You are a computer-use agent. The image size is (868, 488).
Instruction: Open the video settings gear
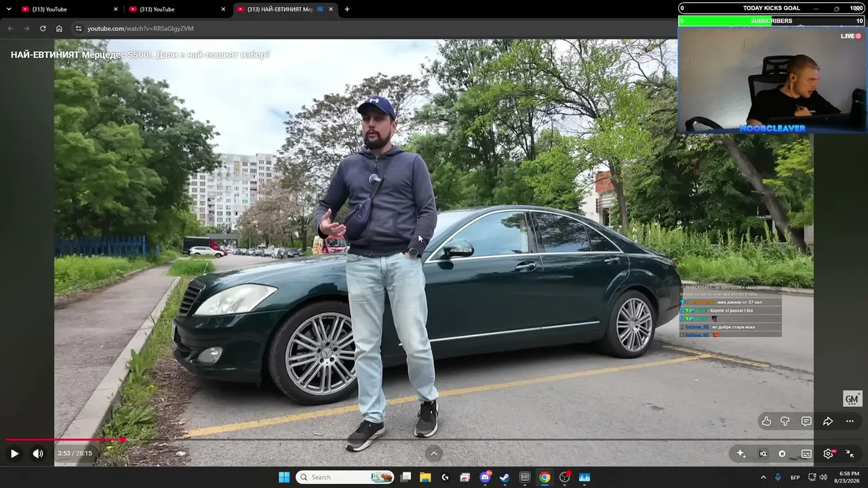click(828, 453)
